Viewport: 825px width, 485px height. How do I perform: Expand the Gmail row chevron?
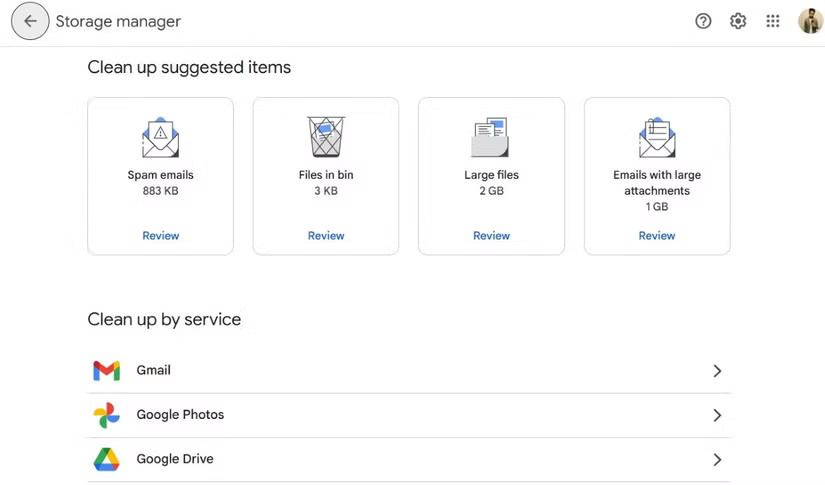[x=717, y=371]
